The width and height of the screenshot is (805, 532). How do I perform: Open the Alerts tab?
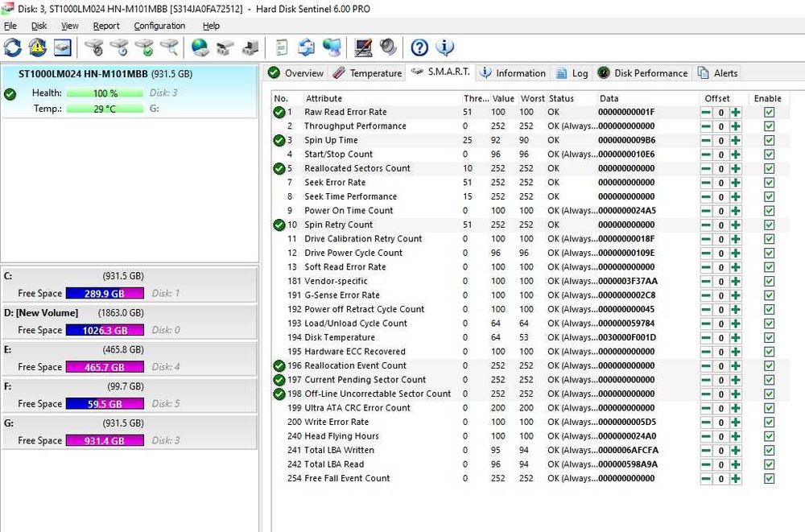coord(718,73)
